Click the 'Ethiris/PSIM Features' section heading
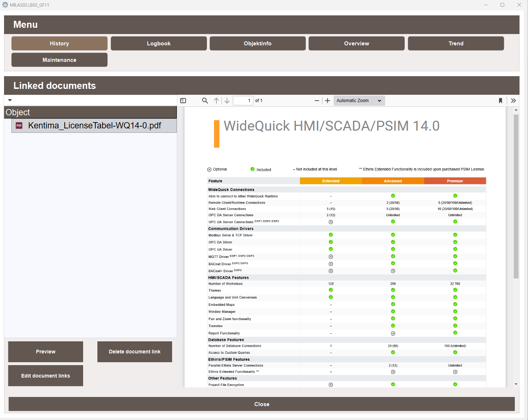This screenshot has height=420, width=528. (229, 360)
